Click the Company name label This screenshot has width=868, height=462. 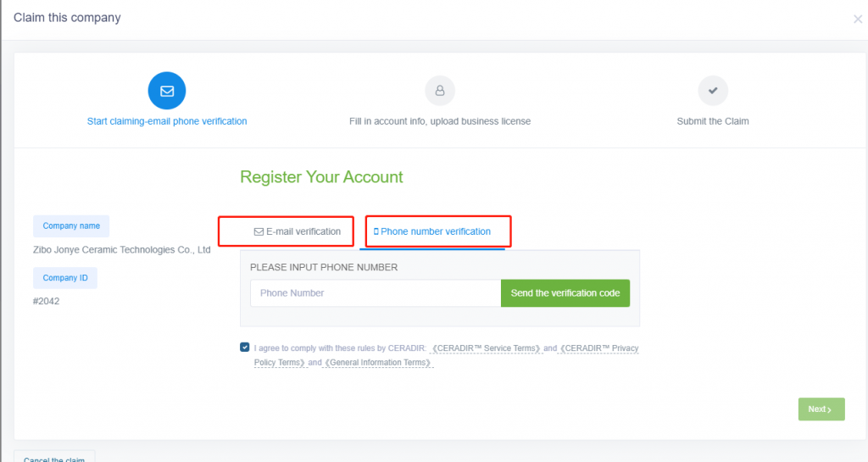pos(71,225)
